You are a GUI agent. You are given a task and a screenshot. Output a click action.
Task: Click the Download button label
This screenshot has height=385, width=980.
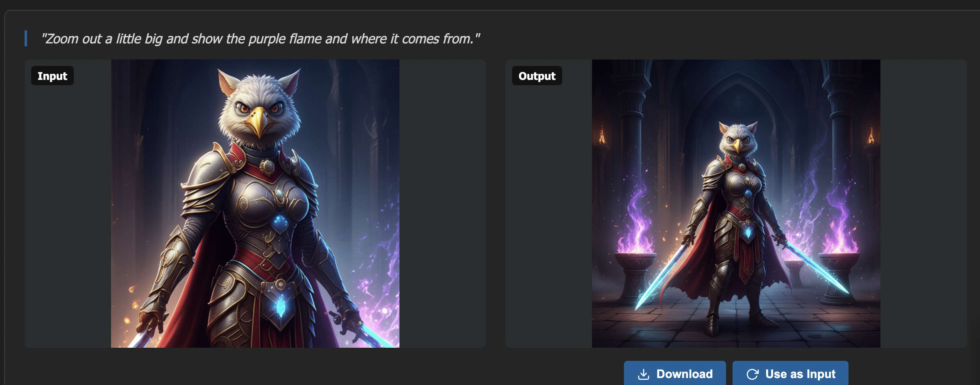[x=685, y=374]
